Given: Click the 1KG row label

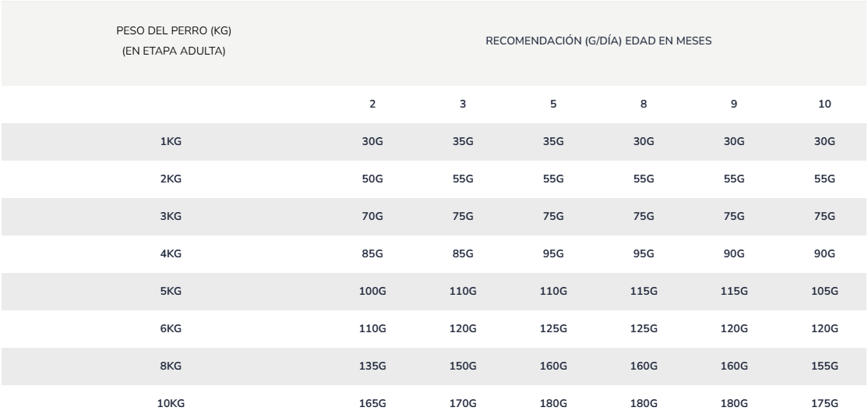Looking at the screenshot, I should (171, 142).
